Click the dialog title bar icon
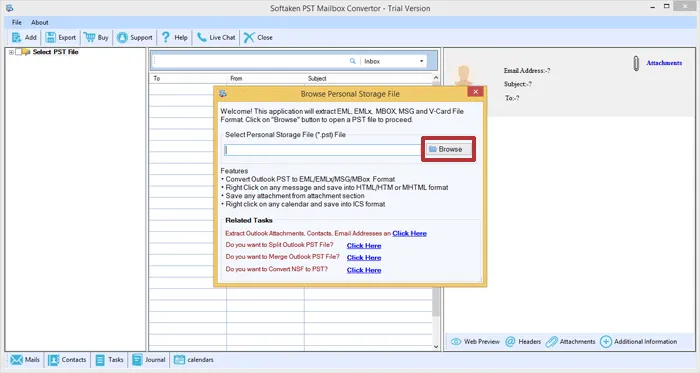 click(x=223, y=94)
